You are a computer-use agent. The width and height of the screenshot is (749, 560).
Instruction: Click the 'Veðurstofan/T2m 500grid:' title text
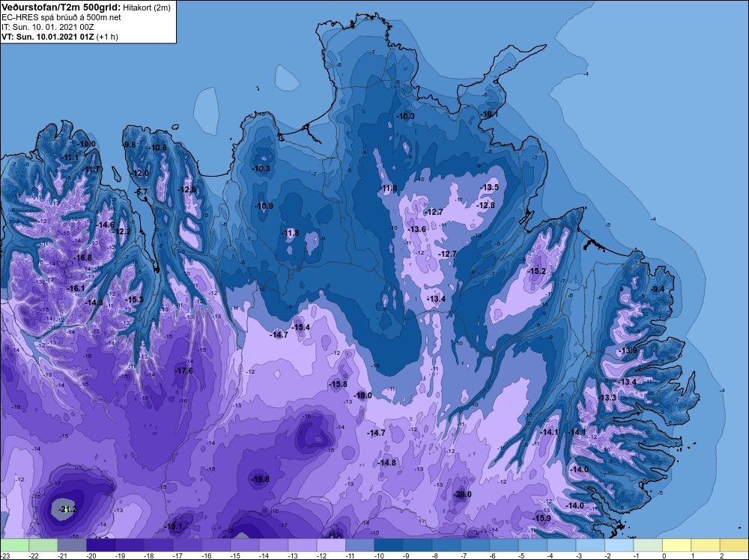[x=61, y=7]
